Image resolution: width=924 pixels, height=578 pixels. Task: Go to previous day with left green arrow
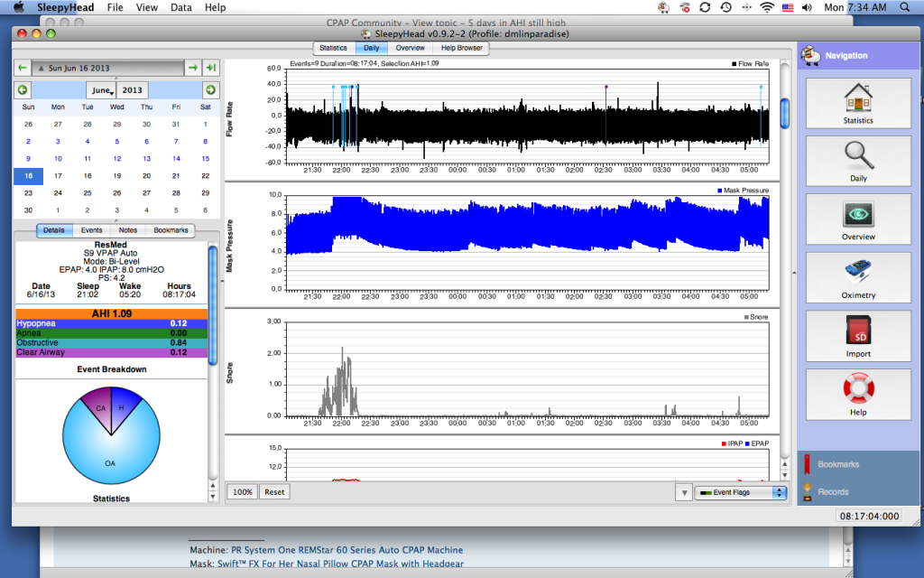(x=23, y=68)
